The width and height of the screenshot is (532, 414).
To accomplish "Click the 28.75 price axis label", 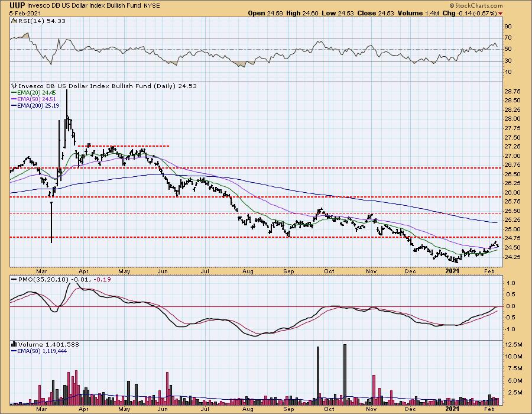I will (512, 91).
